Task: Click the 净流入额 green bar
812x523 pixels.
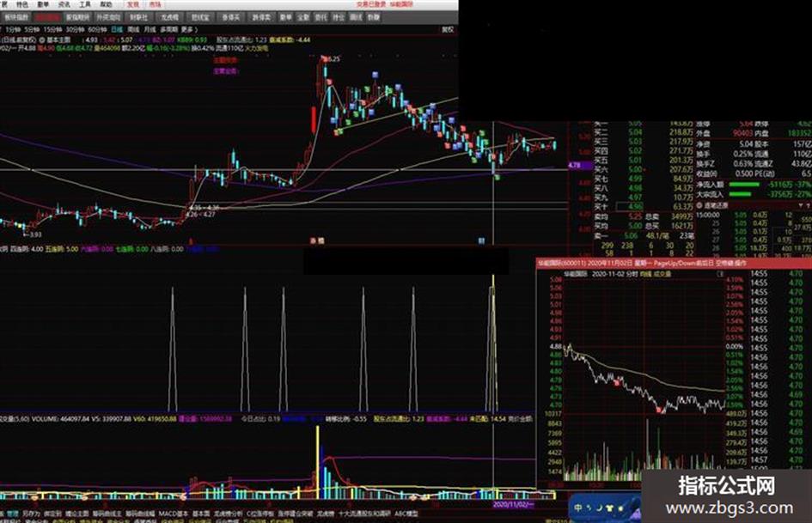Action: pyautogui.click(x=743, y=185)
